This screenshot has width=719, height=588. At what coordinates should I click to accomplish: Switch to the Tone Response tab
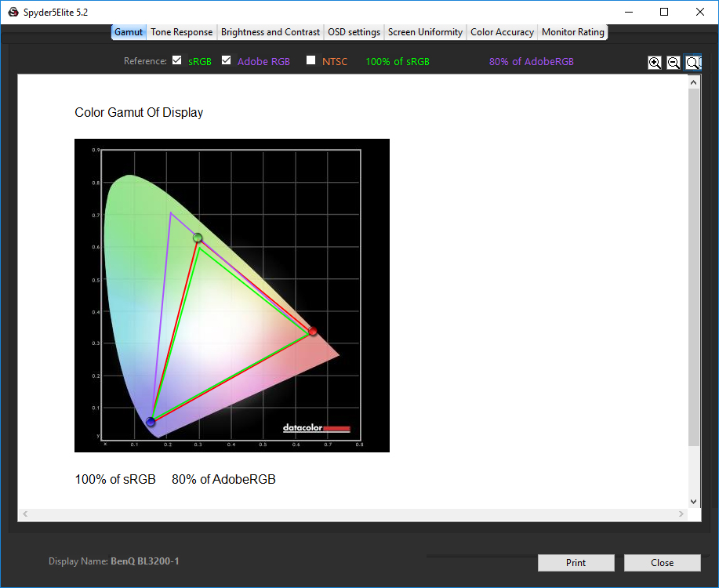(182, 32)
